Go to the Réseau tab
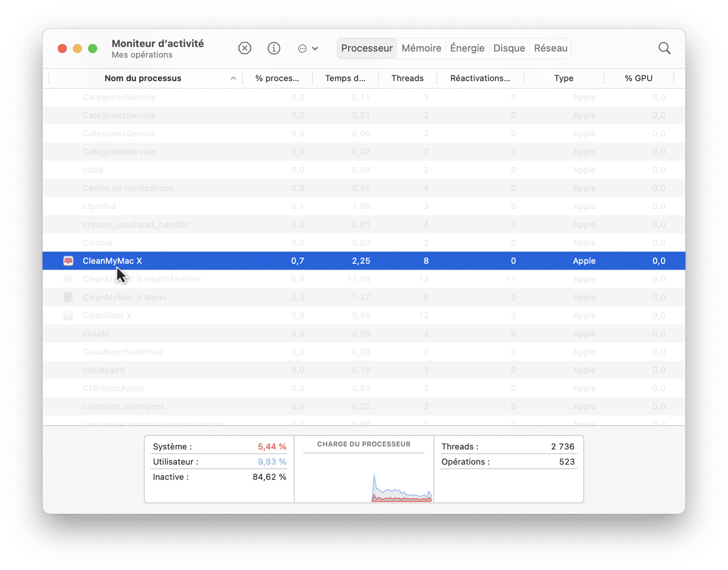 550,48
